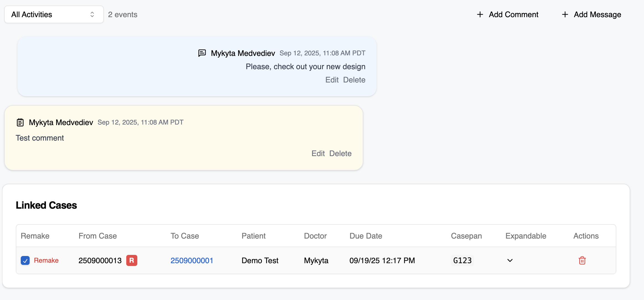Edit the 'Please, check out' message
Viewport: 644px width, 300px height.
pos(332,80)
